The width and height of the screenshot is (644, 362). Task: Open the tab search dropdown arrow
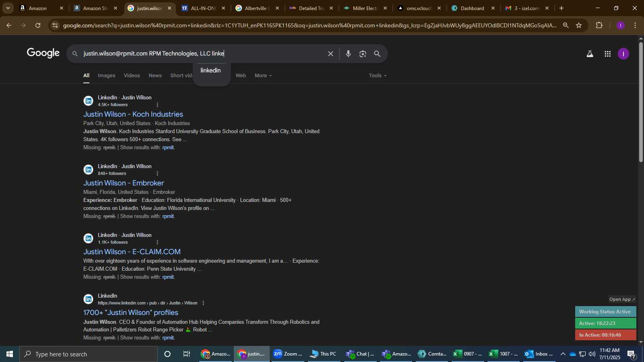coord(8,8)
